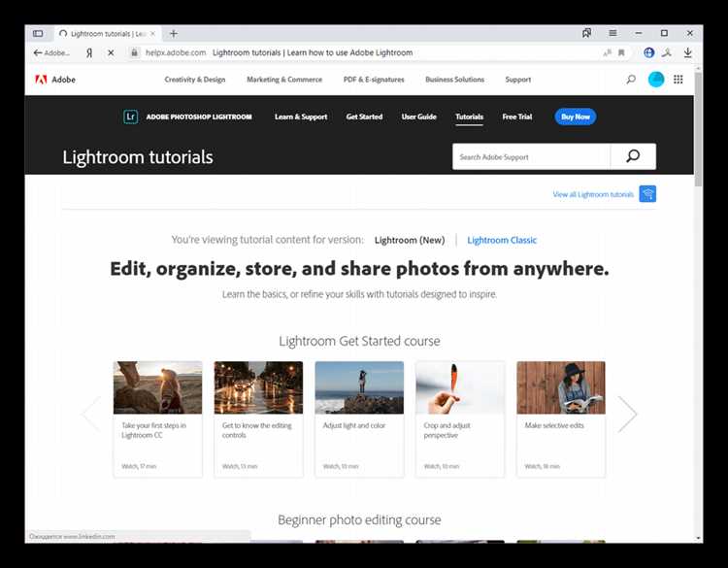Open Creativity & Design menu
The width and height of the screenshot is (728, 568).
tap(195, 80)
